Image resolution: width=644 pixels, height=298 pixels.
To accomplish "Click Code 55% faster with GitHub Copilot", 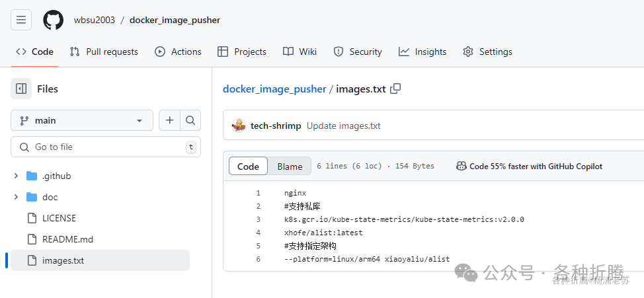I will coord(536,167).
